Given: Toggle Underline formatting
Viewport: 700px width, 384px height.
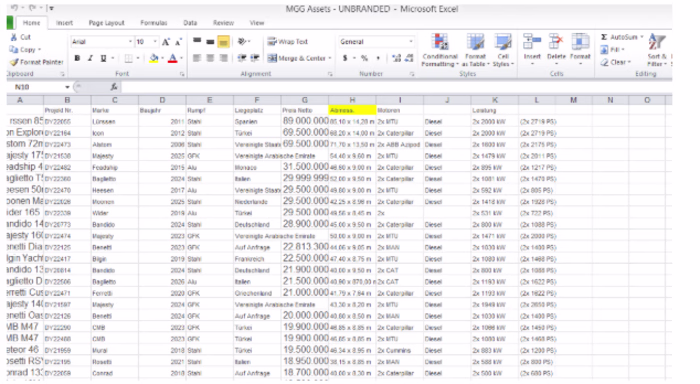Looking at the screenshot, I should pyautogui.click(x=103, y=58).
